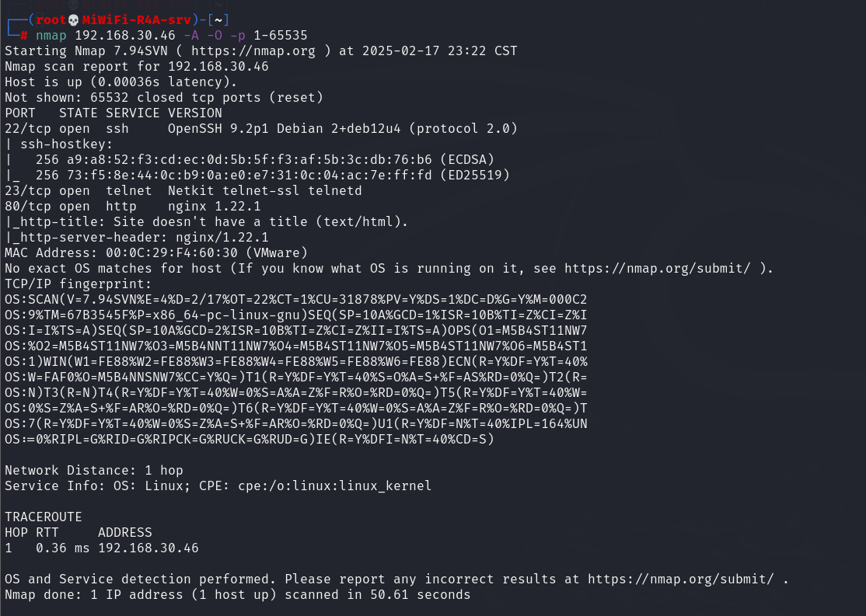Click the skull icon in the prompt
This screenshot has width=866, height=616.
(x=74, y=20)
